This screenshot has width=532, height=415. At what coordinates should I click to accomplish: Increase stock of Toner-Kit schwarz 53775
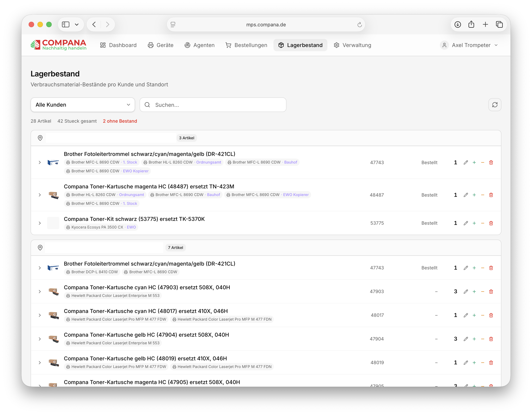pos(474,223)
